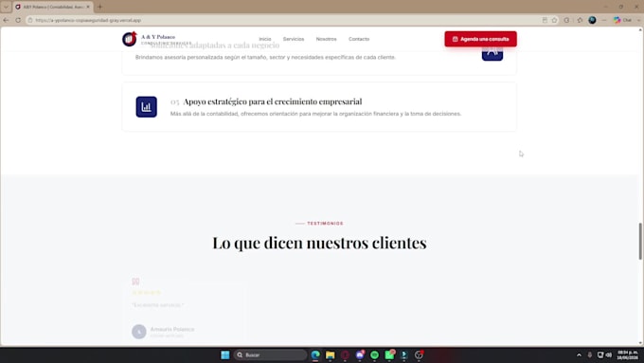This screenshot has height=363, width=644.
Task: Open the taskbar clock and date
Action: 628,354
